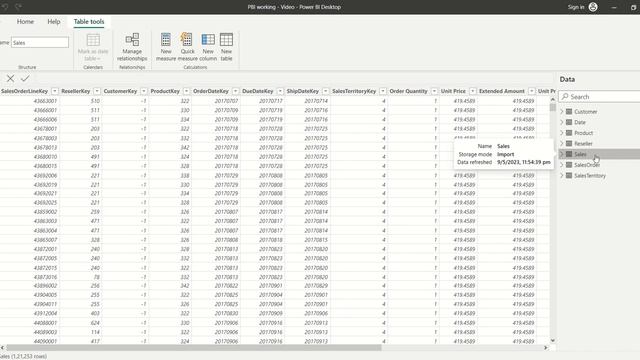Click the scroll right arrow of the grid
The image size is (640, 360).
[546, 347]
